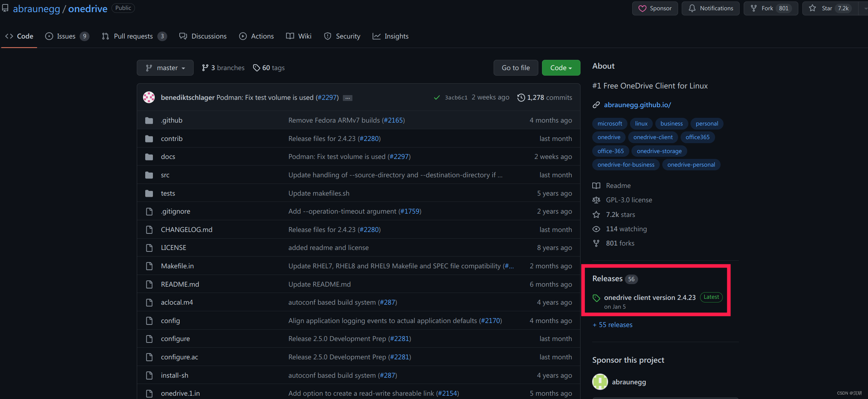
Task: Open the Insights tab
Action: [391, 36]
